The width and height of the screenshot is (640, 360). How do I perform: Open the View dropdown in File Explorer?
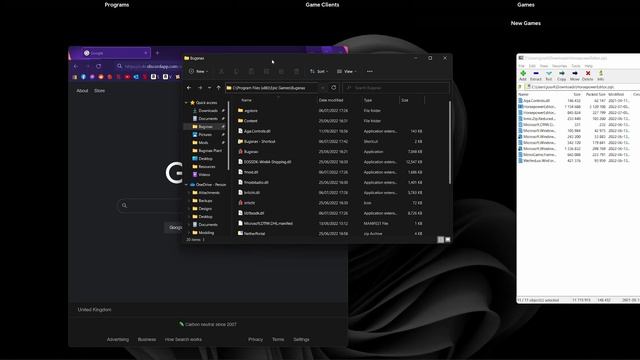click(x=347, y=71)
